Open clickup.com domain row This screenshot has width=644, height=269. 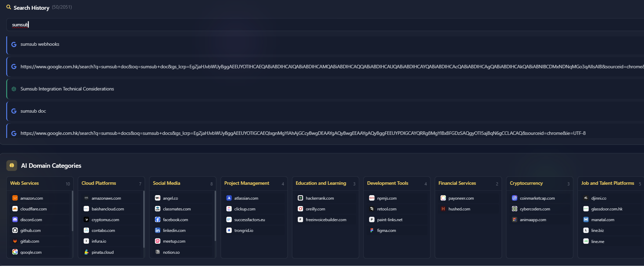(254, 209)
